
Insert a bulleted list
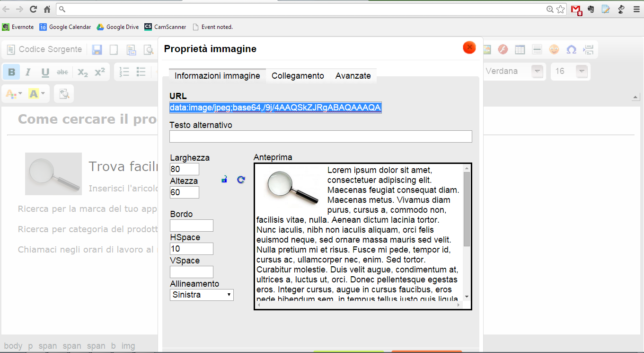pyautogui.click(x=141, y=72)
